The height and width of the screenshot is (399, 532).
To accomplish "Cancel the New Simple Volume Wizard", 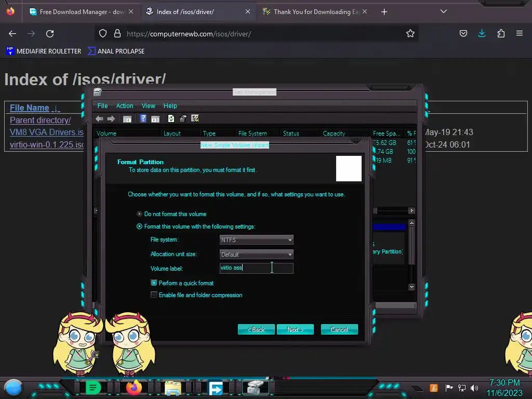I will tap(339, 329).
